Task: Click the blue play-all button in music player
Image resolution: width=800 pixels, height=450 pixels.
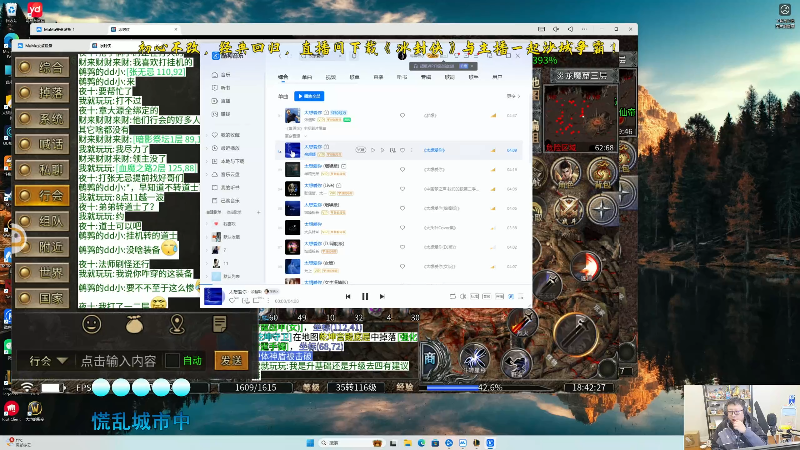Action: pos(309,96)
